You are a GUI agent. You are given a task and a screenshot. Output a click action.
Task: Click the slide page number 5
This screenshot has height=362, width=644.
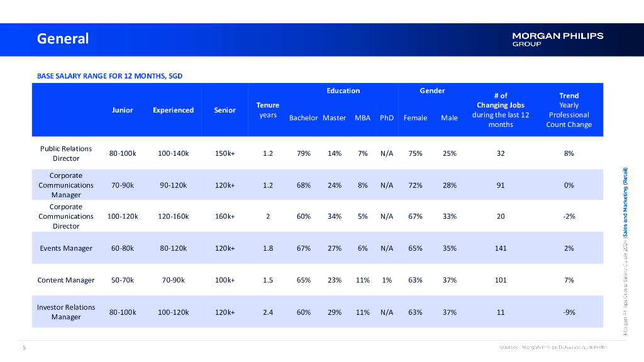[x=24, y=347]
